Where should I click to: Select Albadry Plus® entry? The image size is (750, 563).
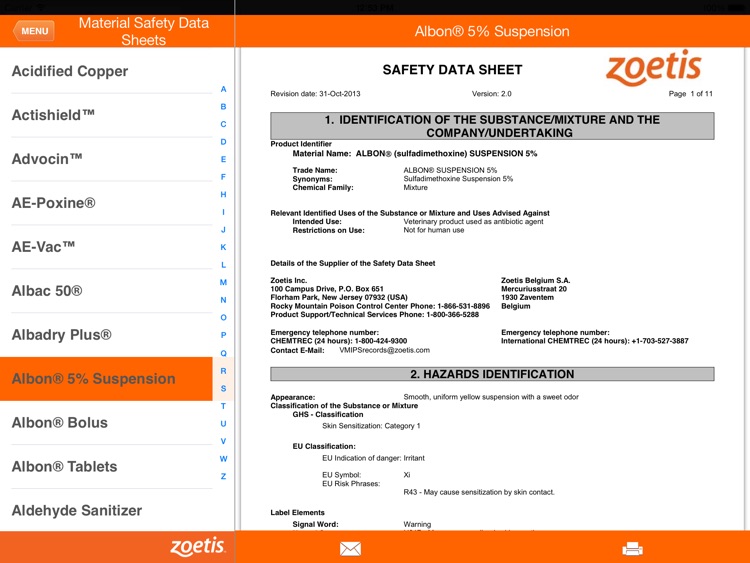106,335
